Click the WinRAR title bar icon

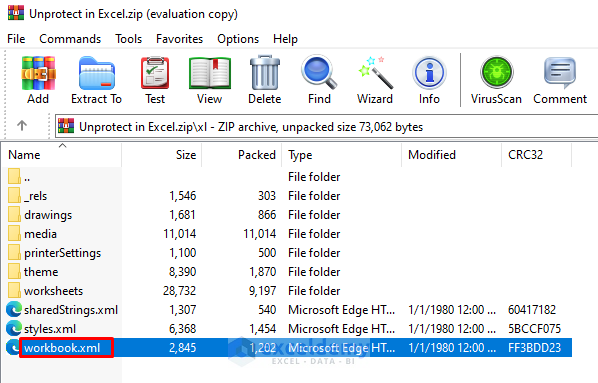[x=16, y=13]
